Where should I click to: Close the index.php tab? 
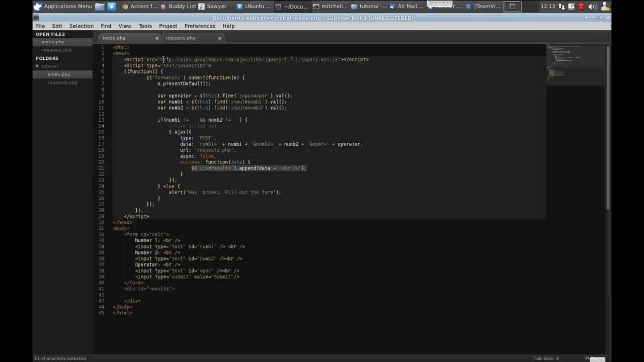click(156, 38)
